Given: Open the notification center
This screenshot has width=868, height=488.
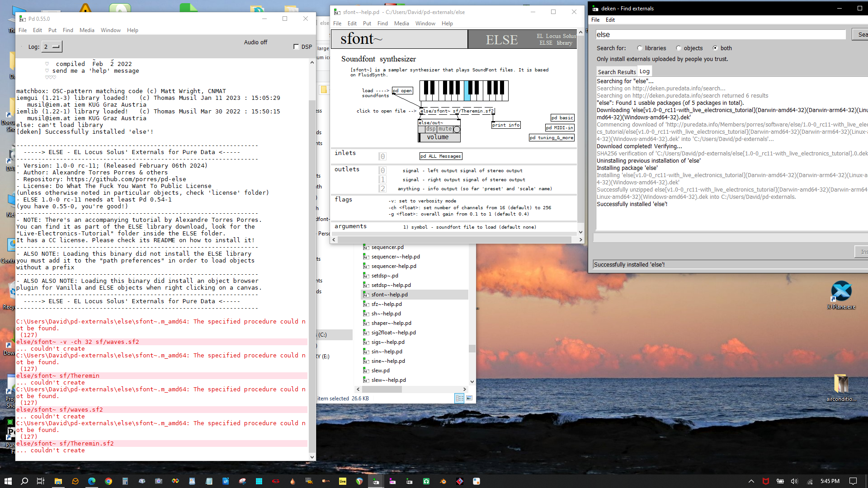Looking at the screenshot, I should (x=853, y=481).
